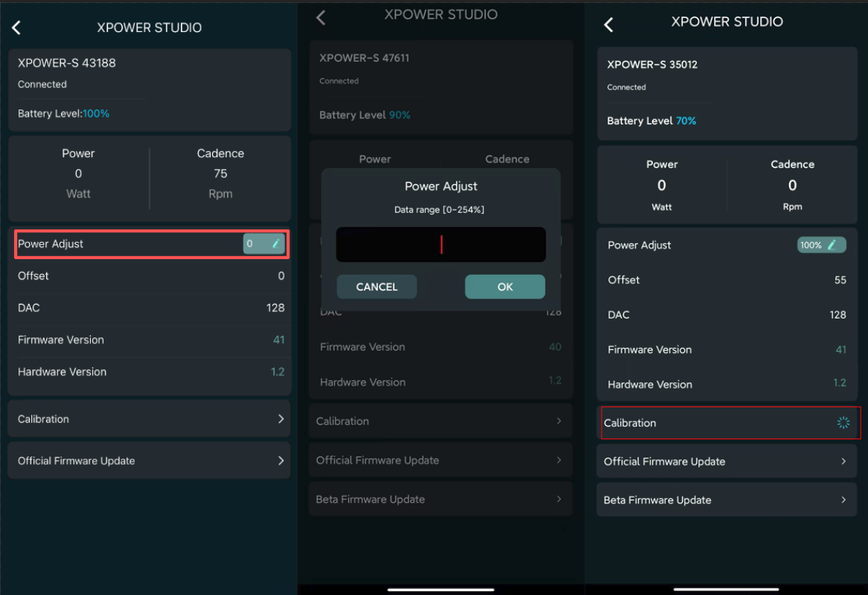Tap Firmware Version 40 value

pyautogui.click(x=555, y=347)
